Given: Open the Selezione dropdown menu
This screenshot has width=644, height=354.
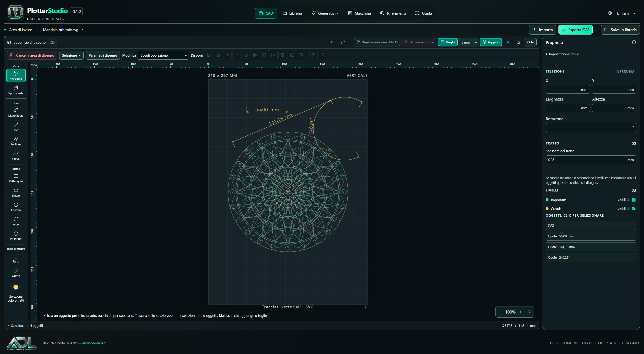Looking at the screenshot, I should [x=71, y=55].
